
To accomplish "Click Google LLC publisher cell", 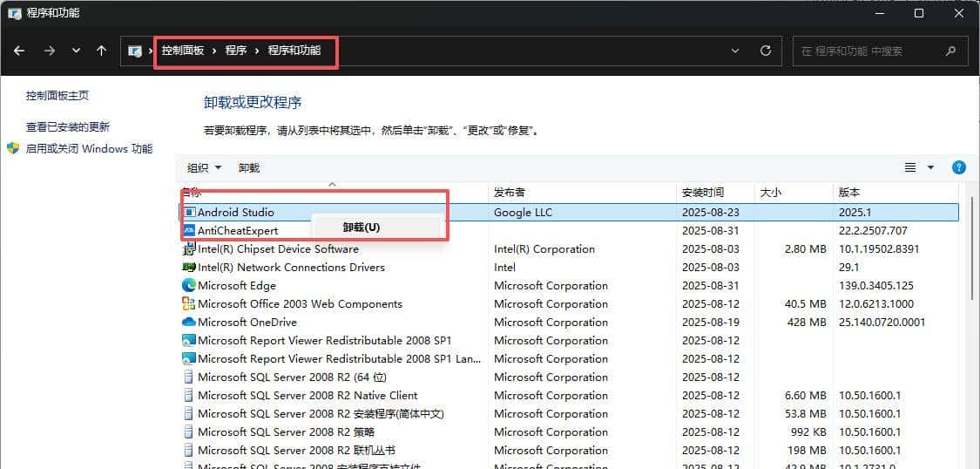I will coord(524,213).
